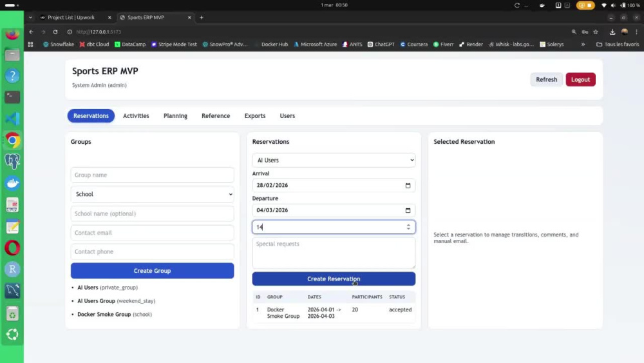Open the AI Users group dropdown in Reservations
644x363 pixels.
coord(334,160)
